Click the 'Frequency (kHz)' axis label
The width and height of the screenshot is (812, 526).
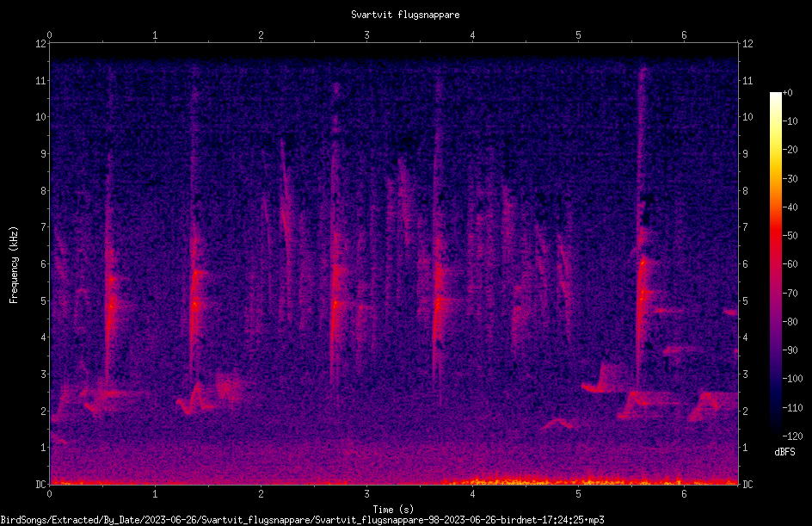point(14,265)
